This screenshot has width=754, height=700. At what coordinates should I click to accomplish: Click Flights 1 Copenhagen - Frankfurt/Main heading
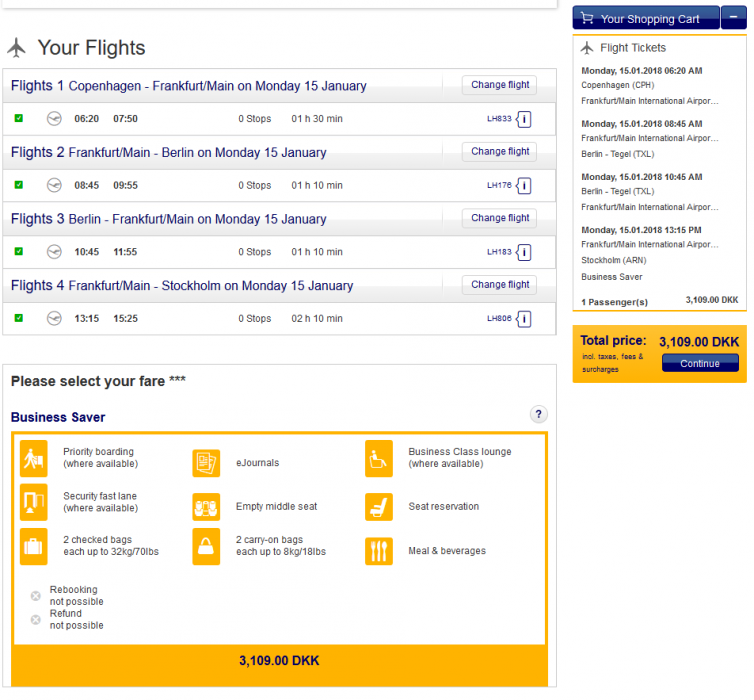188,86
